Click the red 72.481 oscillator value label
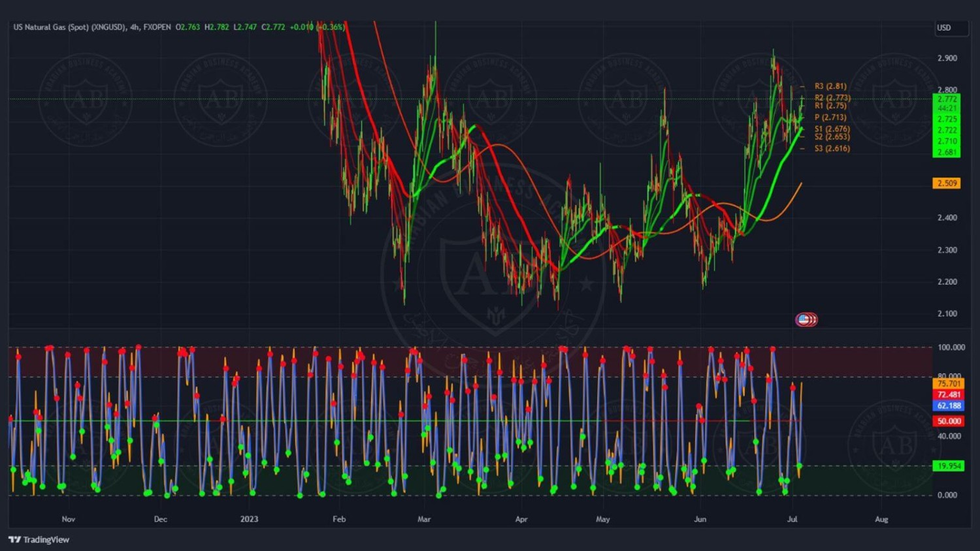Screen dimensions: 980x551 pos(949,395)
